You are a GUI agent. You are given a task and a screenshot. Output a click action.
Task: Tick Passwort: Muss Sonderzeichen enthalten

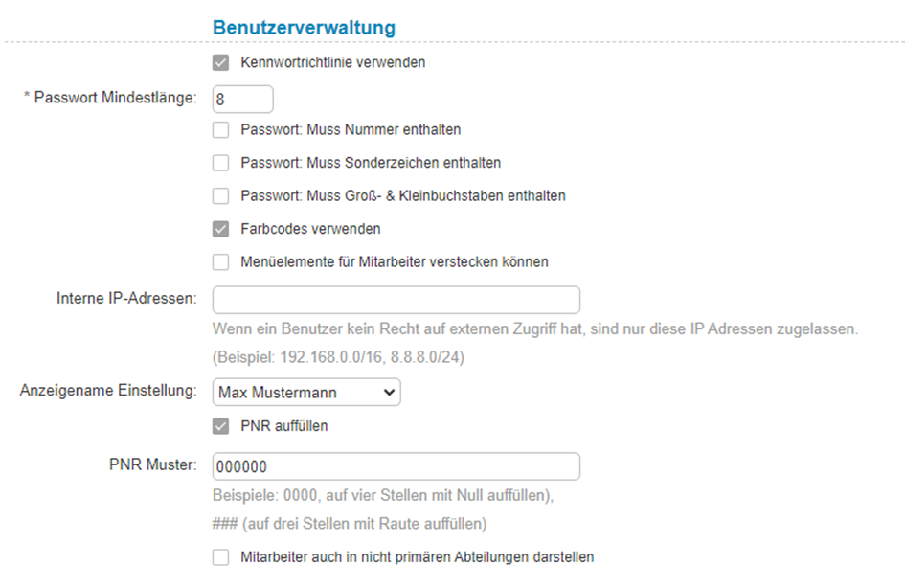click(221, 163)
